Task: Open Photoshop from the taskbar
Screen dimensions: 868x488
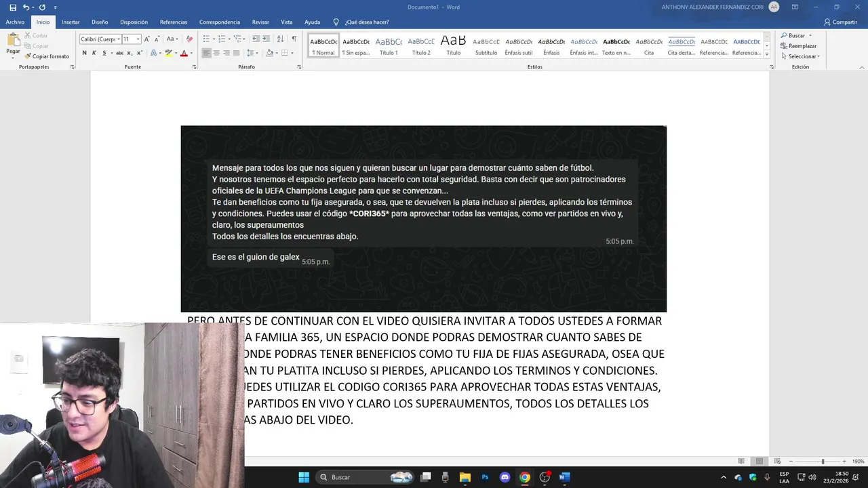Action: click(485, 477)
